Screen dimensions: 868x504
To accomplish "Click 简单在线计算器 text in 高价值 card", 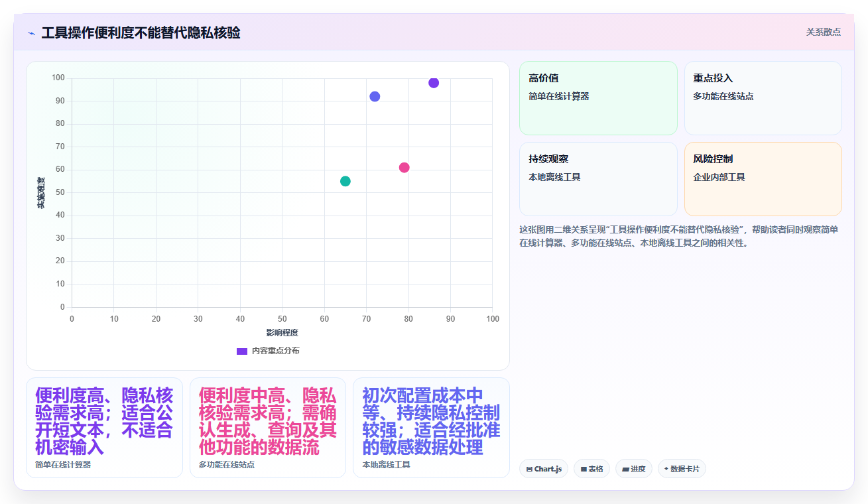I will [559, 96].
